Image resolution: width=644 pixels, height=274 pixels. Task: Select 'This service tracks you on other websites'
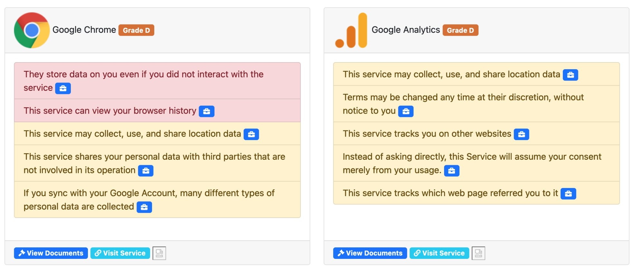point(427,134)
